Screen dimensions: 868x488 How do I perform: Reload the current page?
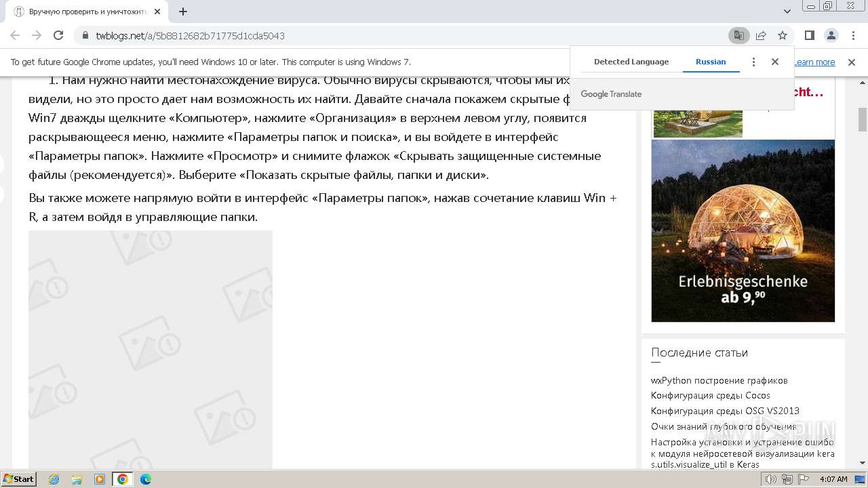(58, 35)
